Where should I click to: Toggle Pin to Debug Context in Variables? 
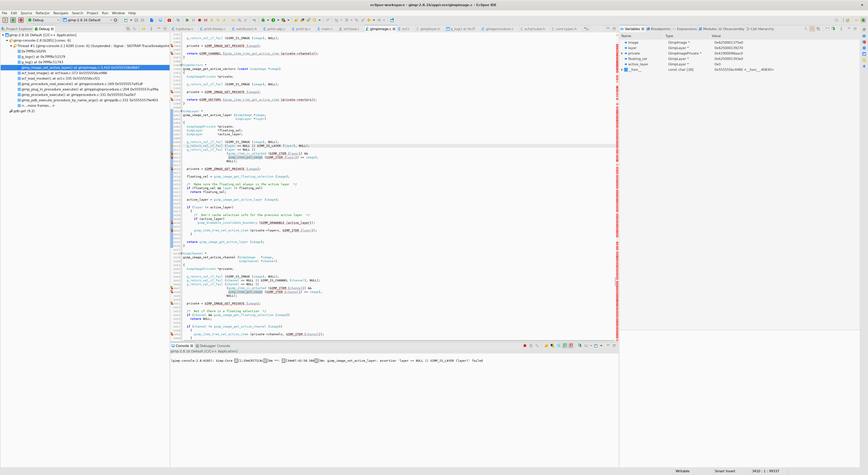[x=833, y=29]
